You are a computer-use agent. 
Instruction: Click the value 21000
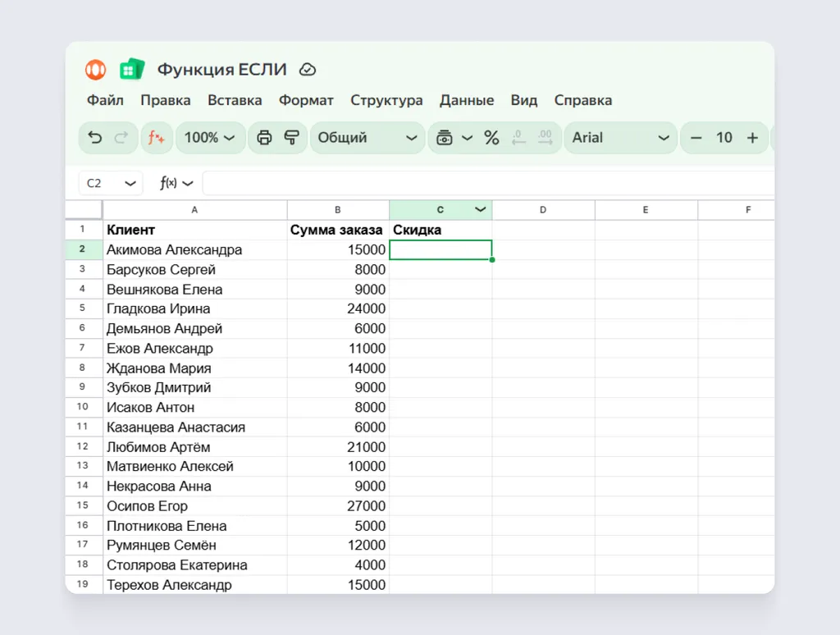pyautogui.click(x=366, y=447)
